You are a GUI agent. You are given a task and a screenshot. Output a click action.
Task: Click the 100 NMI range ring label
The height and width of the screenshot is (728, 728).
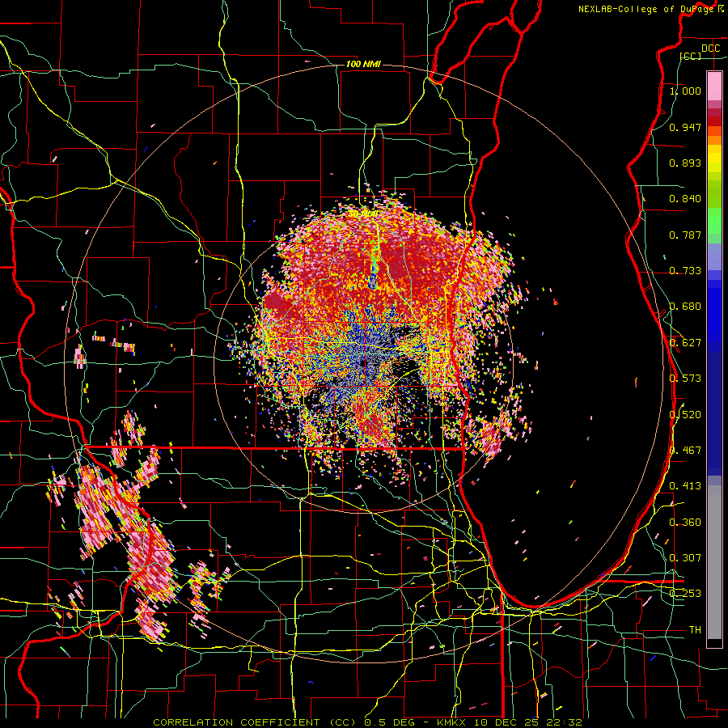(363, 64)
